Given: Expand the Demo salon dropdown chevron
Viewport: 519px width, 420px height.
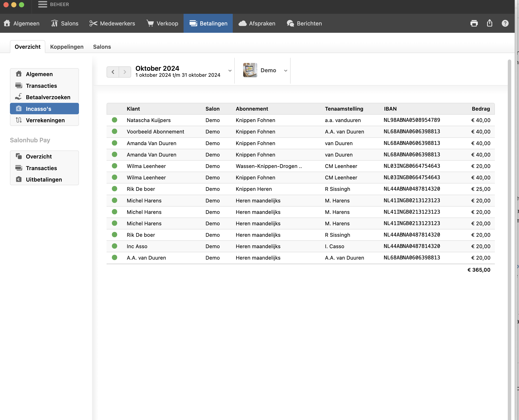Looking at the screenshot, I should click(286, 71).
